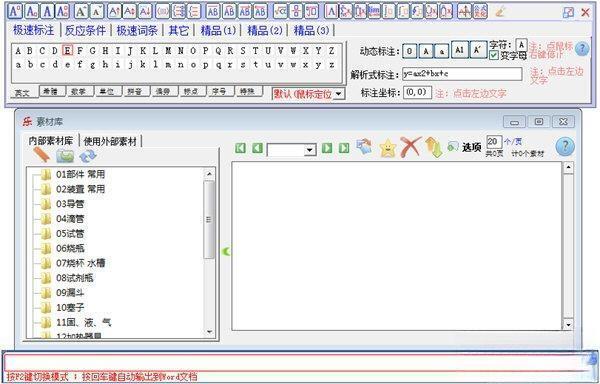Viewport: 600px width, 384px height.
Task: Click the 'lim' limit formula icon
Action: (374, 11)
